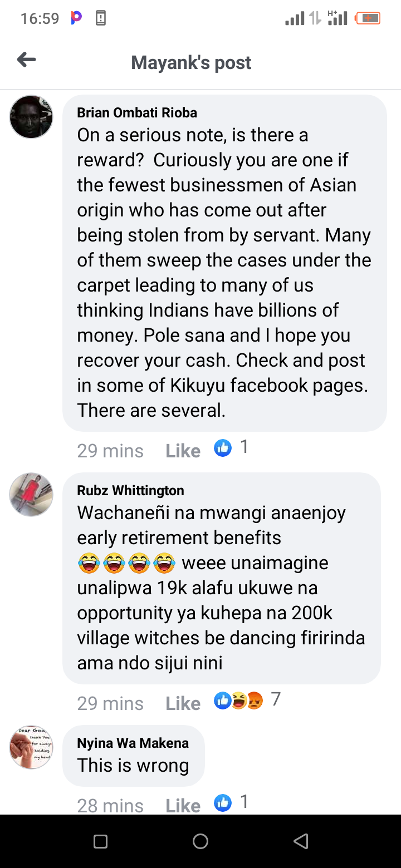Open Nyina Wa Makena's profile picture
The width and height of the screenshot is (401, 868).
[31, 747]
